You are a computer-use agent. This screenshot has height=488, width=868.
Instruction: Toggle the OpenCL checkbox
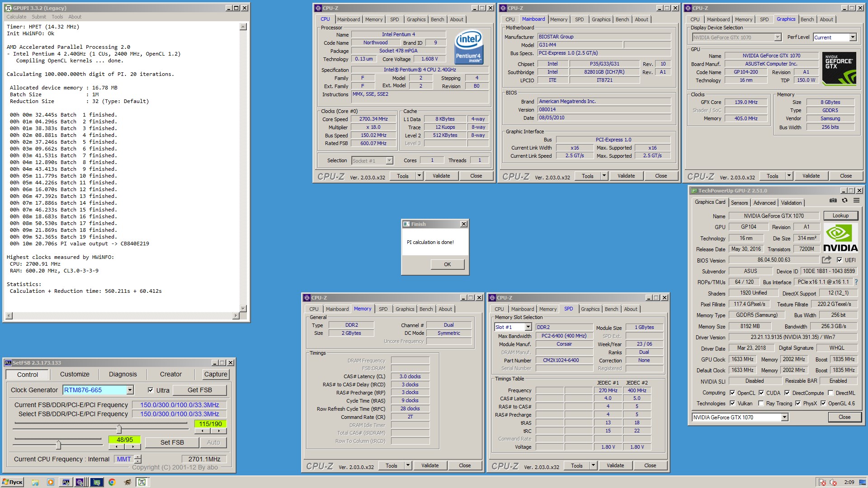pos(732,393)
